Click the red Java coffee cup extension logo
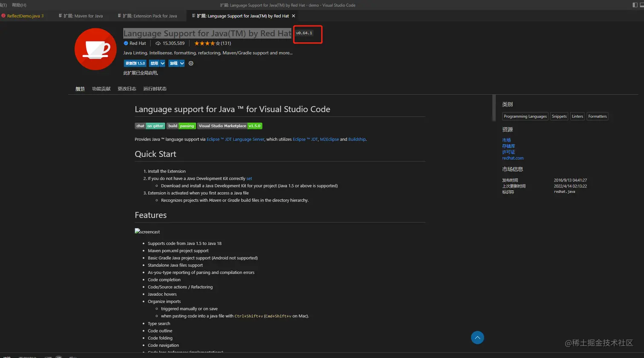This screenshot has width=644, height=358. click(95, 49)
